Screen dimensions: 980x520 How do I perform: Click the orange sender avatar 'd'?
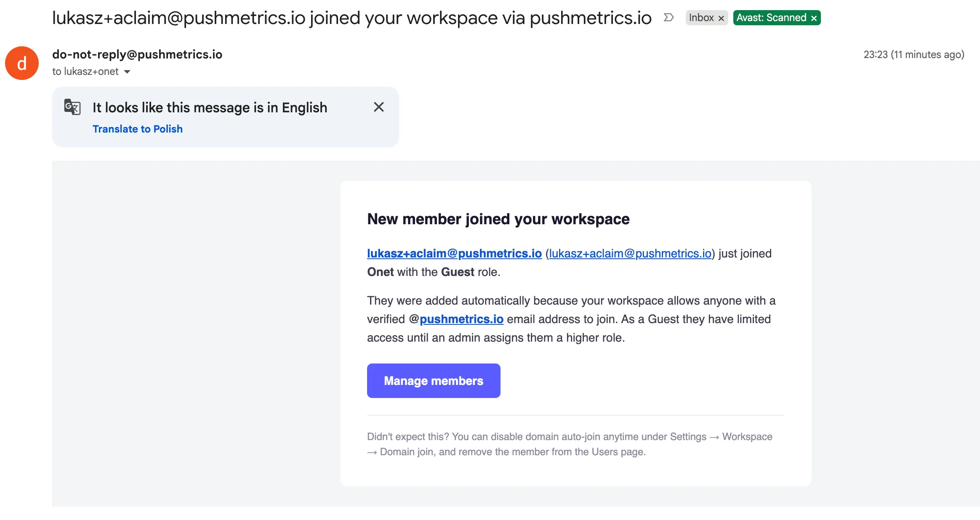click(22, 63)
